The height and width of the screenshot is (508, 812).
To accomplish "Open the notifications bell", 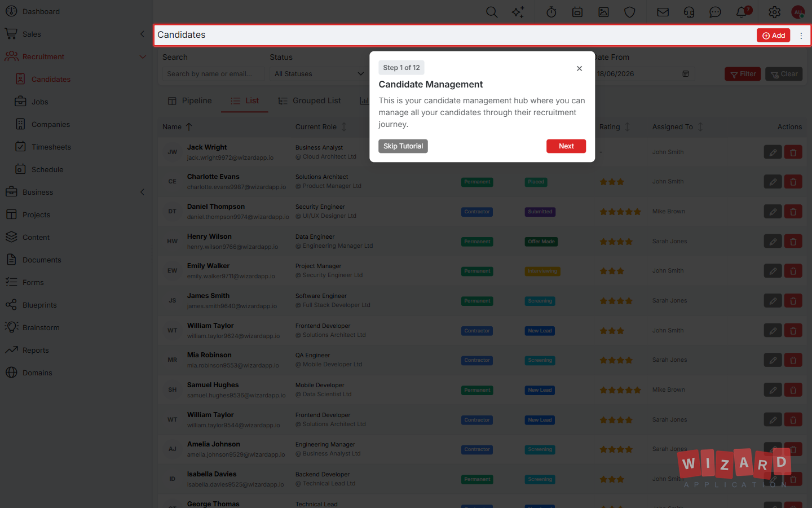I will [x=742, y=12].
